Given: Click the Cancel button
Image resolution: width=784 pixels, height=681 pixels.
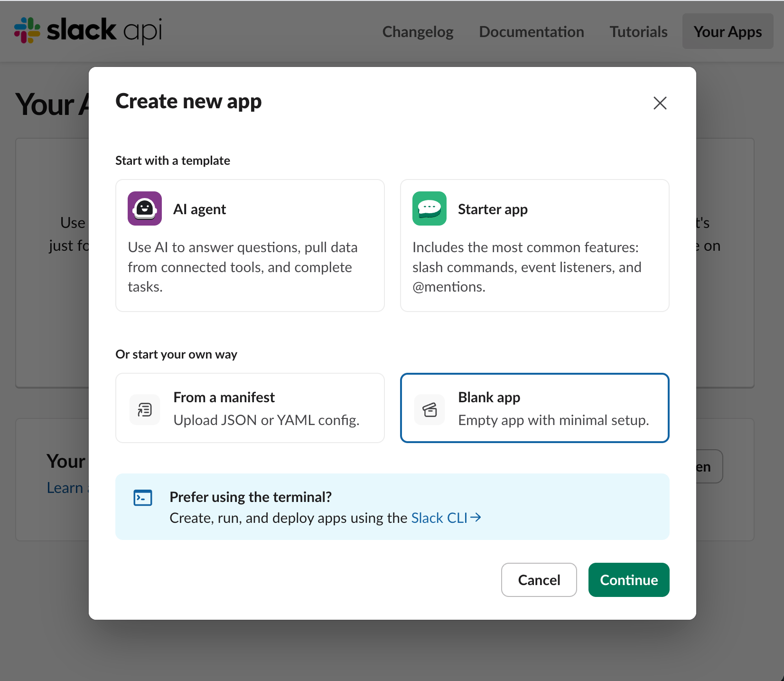Looking at the screenshot, I should 539,580.
